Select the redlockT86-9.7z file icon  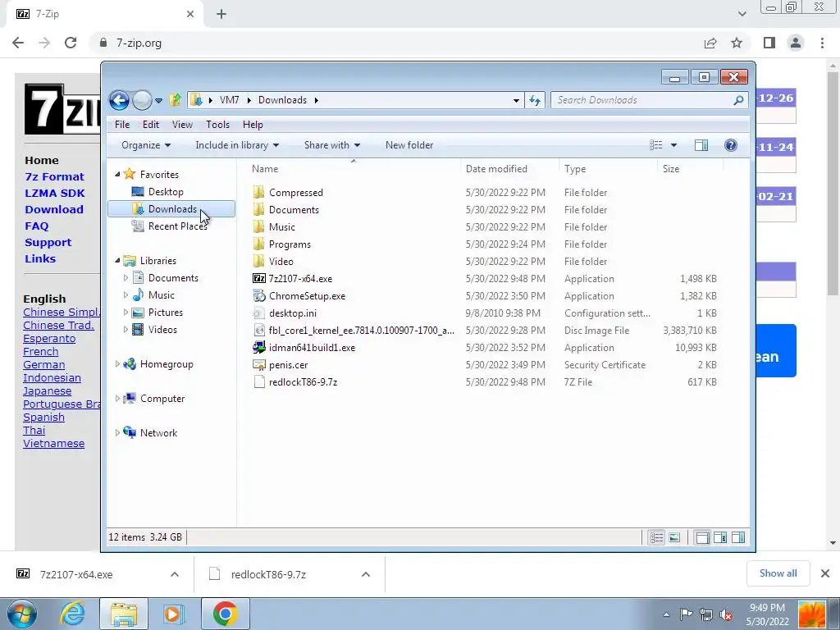tap(258, 382)
